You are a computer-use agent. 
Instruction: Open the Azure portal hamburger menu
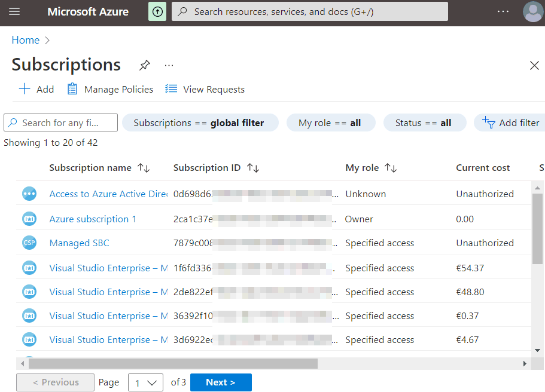point(14,11)
